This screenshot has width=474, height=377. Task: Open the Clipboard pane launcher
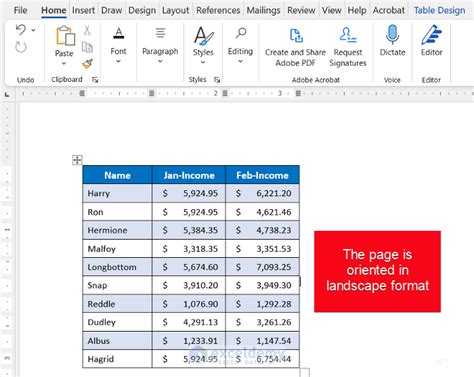95,80
